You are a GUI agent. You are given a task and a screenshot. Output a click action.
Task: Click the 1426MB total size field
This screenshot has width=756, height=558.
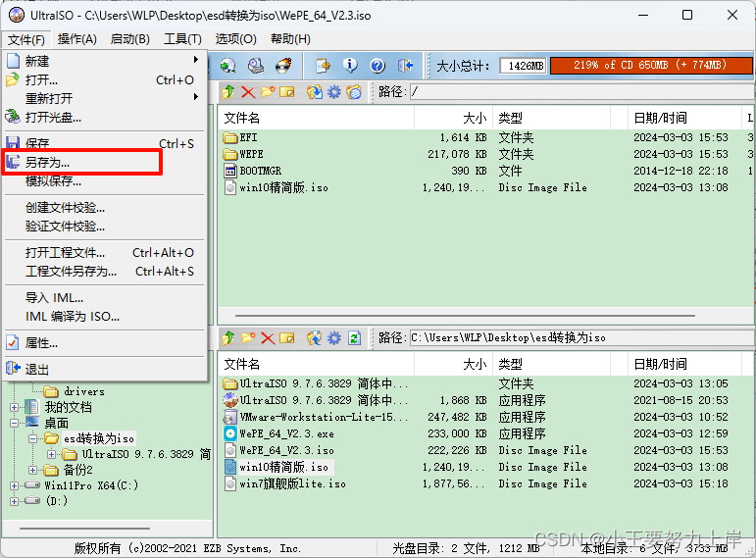pyautogui.click(x=524, y=66)
